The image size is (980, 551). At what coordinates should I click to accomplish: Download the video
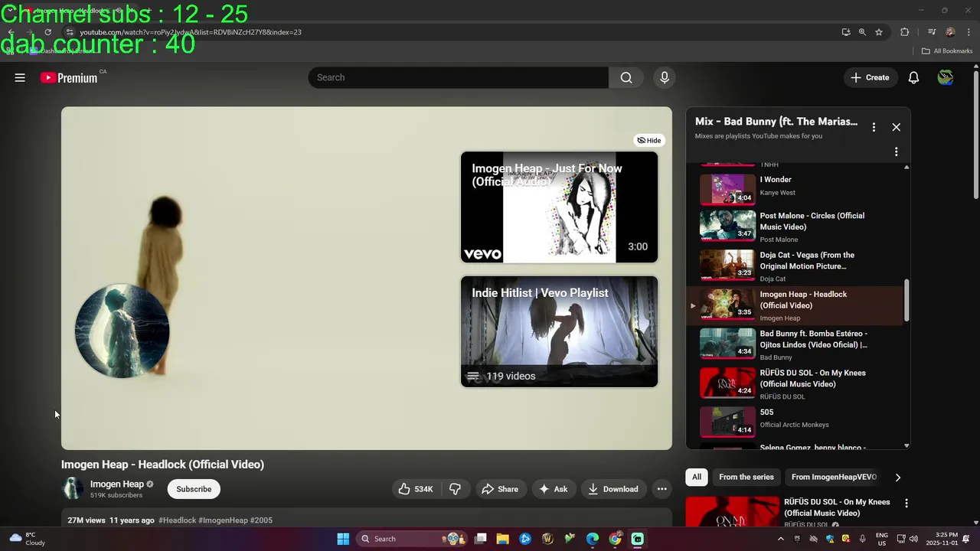[612, 489]
